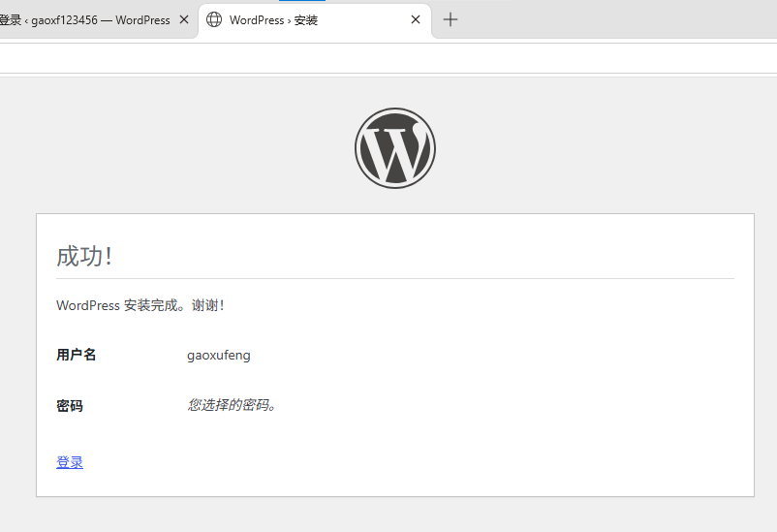Open a new browser tab with plus button

tap(450, 19)
